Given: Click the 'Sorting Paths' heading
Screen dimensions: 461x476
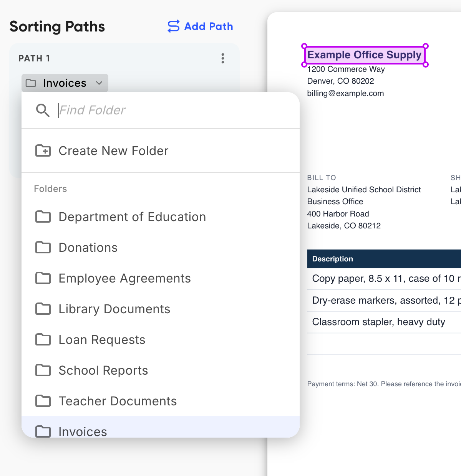Looking at the screenshot, I should [x=57, y=26].
